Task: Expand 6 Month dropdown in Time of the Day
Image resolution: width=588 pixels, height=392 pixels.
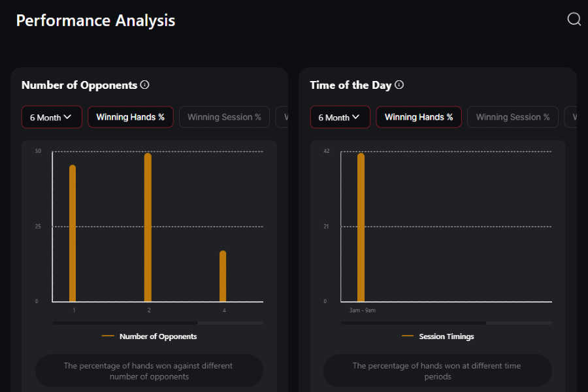Action: [340, 118]
